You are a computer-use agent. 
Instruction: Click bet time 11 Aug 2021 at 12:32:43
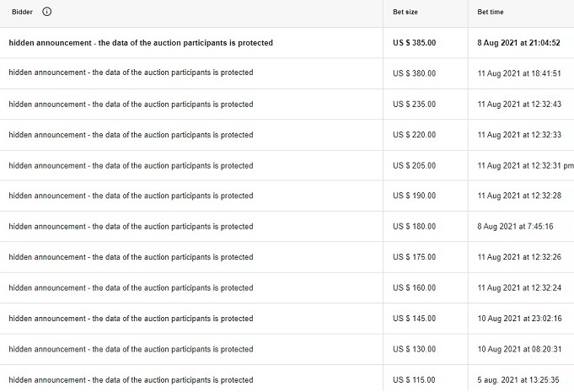click(519, 105)
